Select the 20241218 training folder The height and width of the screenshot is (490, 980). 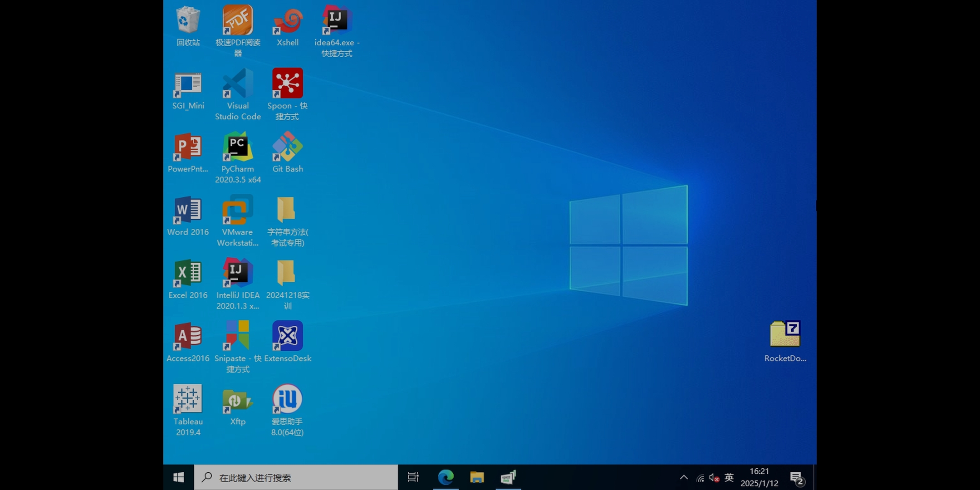click(287, 273)
